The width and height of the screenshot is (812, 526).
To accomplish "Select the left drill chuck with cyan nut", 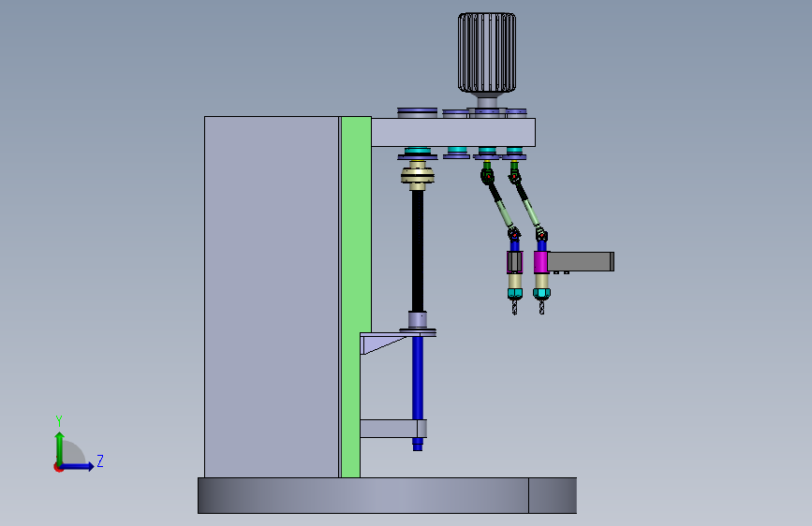I will (x=515, y=294).
